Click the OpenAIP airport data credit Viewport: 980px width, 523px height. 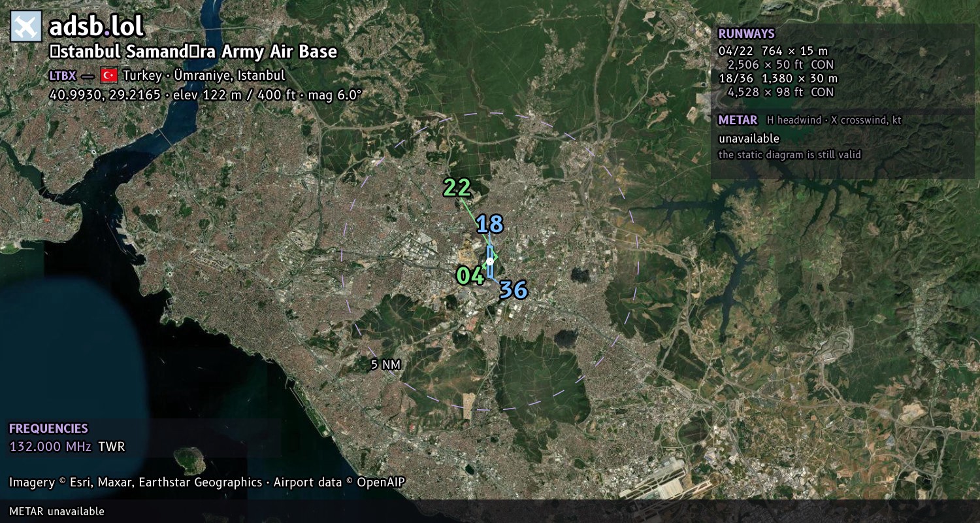[x=339, y=482]
